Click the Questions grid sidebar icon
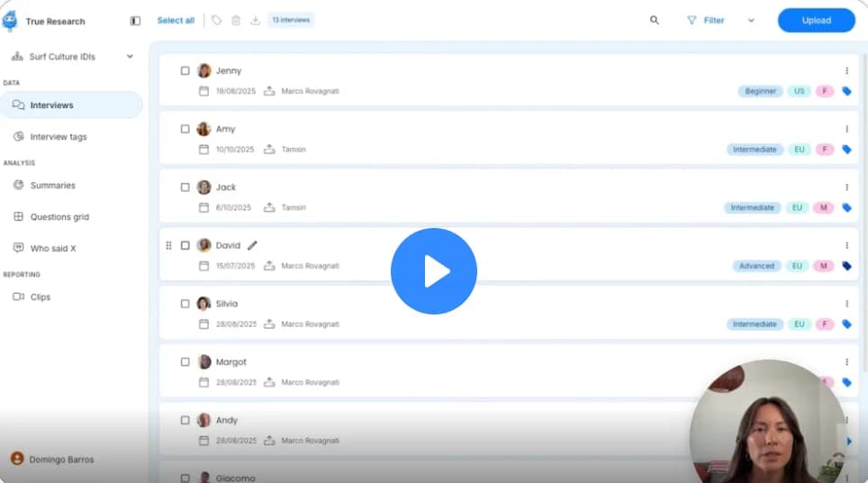Viewport: 868px width, 483px height. tap(18, 216)
